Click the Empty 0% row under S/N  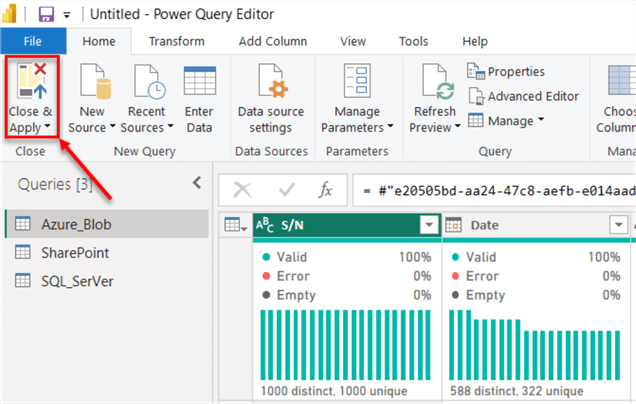346,295
